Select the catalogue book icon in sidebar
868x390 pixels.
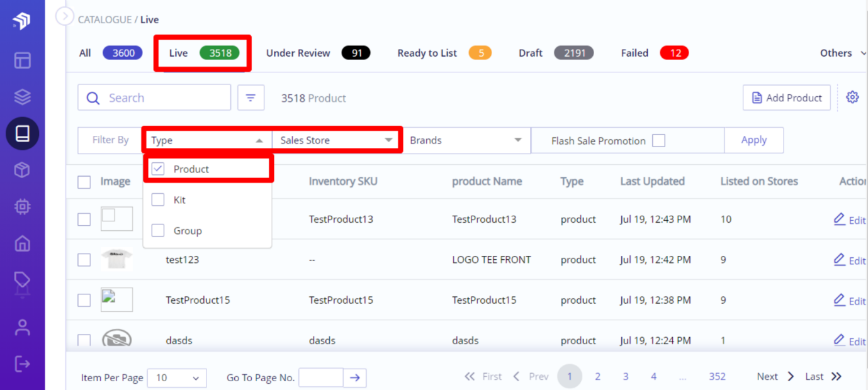[22, 133]
